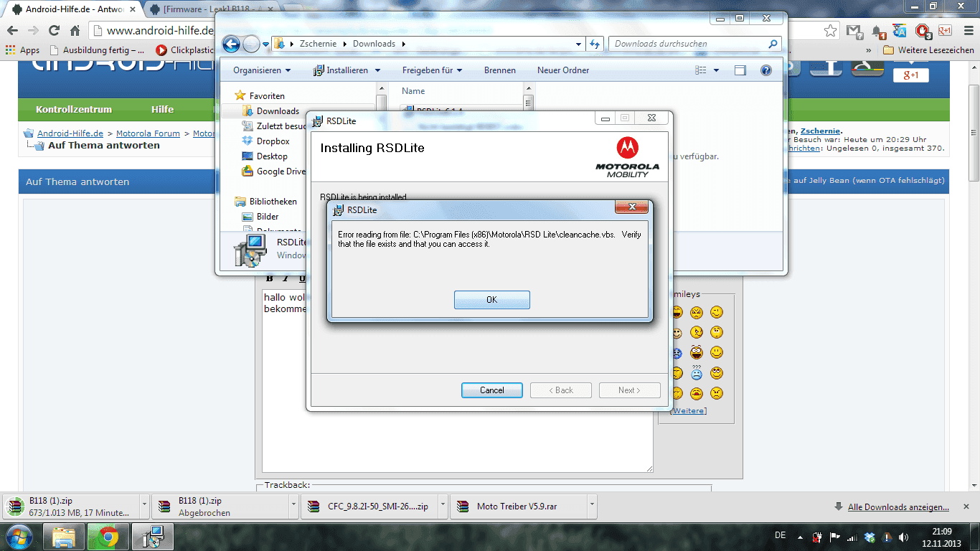Switch to Chrome on the taskbar
Screen dimensions: 980x551
point(108,537)
